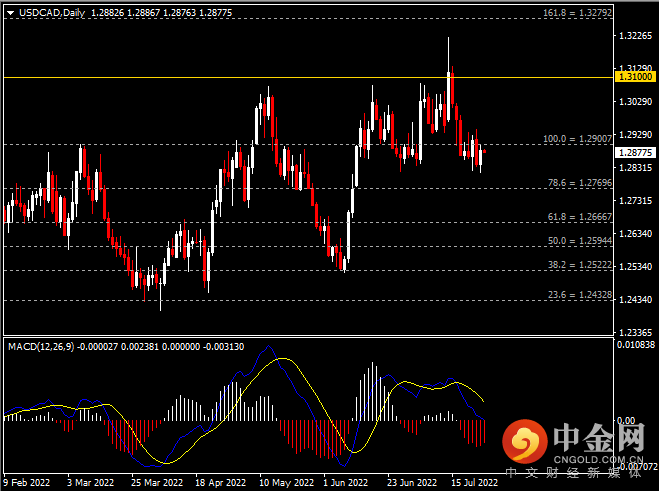Select the 1.29290 price axis value
Image resolution: width=659 pixels, height=491 pixels.
click(636, 135)
